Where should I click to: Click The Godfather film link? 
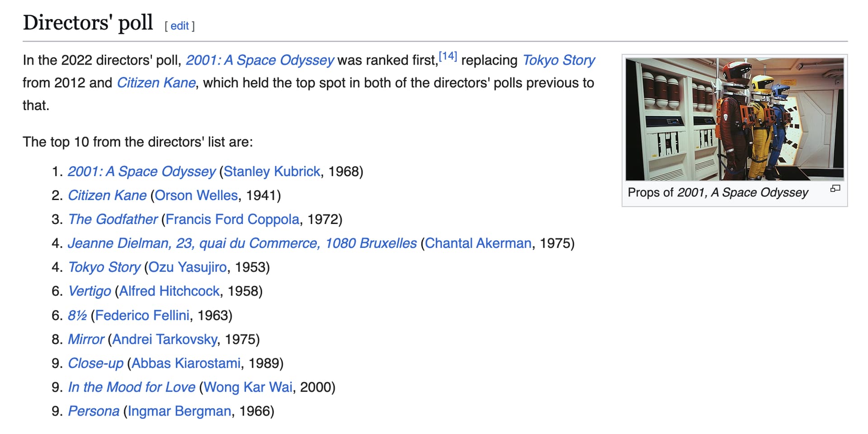[x=113, y=219]
